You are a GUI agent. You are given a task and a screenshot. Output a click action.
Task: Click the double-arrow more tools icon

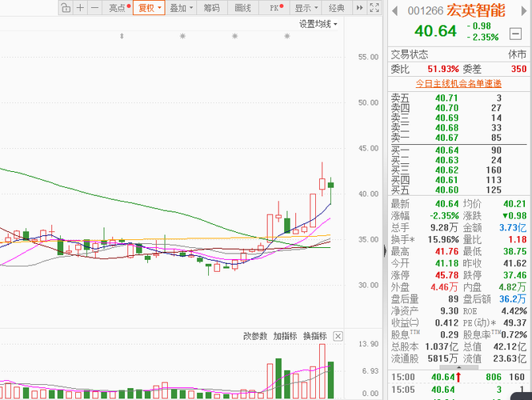(359, 7)
